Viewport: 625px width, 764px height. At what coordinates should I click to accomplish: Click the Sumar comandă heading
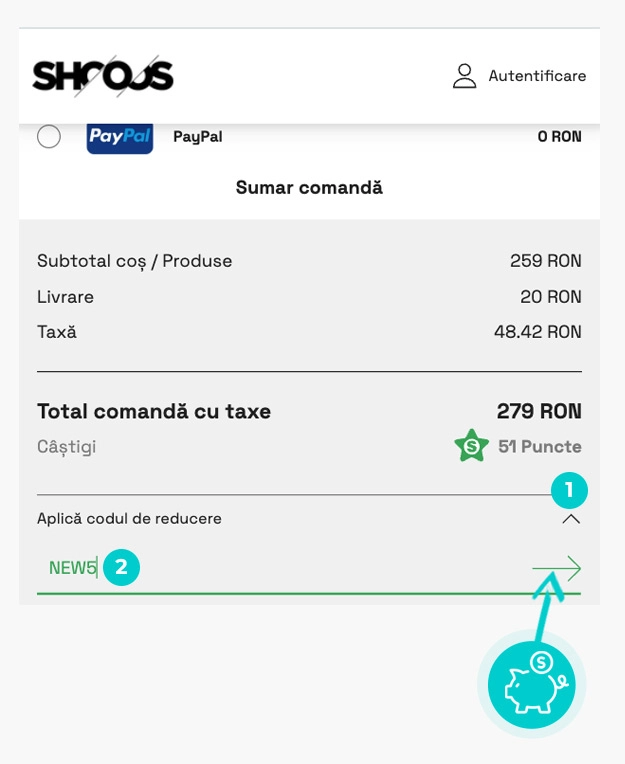click(309, 188)
